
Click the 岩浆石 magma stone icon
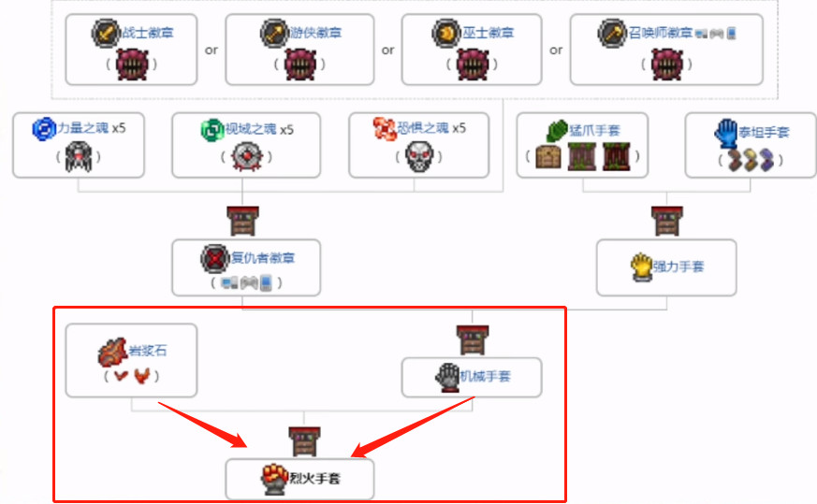[112, 353]
